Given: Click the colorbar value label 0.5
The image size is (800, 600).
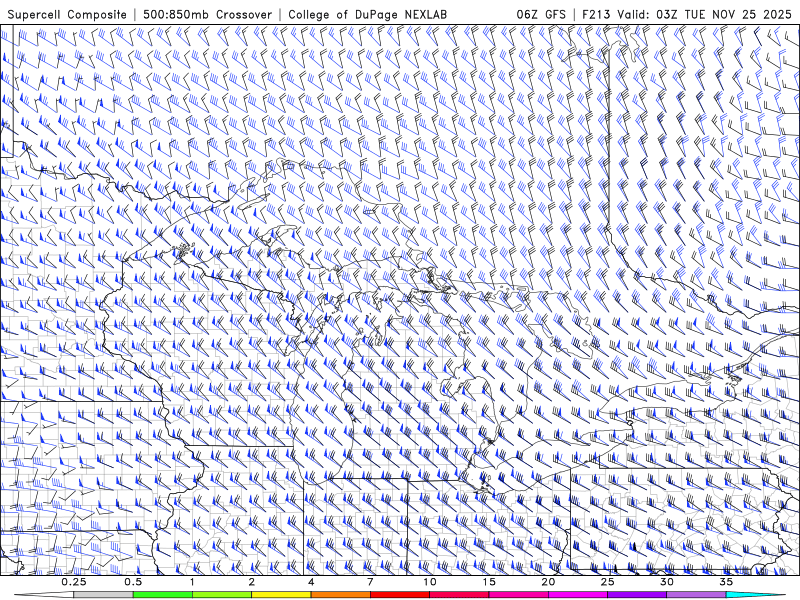Looking at the screenshot, I should coord(133,582).
